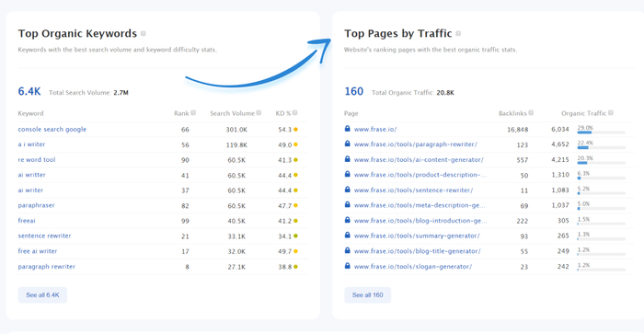Click search volume value 301.0K

(x=236, y=130)
